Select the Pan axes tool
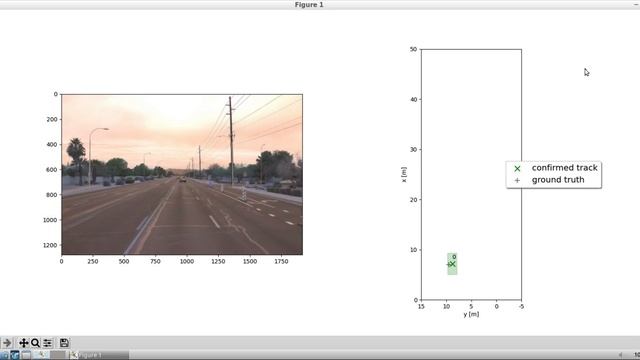The width and height of the screenshot is (640, 360). pos(23,343)
